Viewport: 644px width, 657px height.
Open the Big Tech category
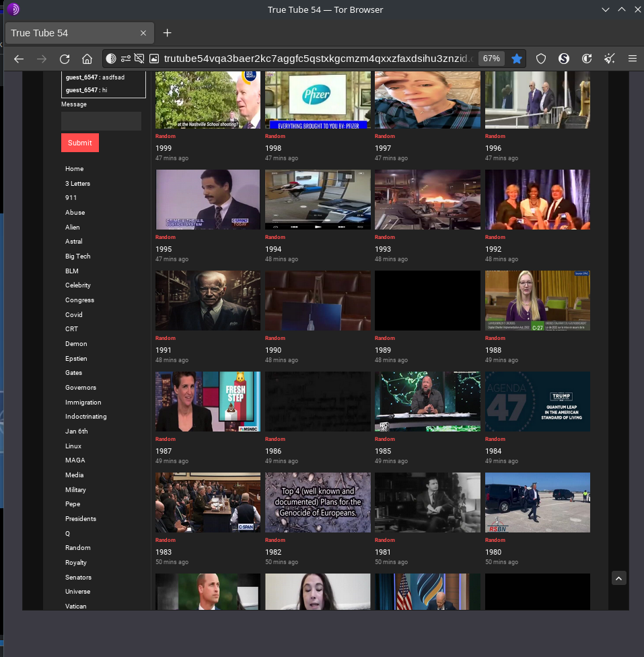[77, 256]
